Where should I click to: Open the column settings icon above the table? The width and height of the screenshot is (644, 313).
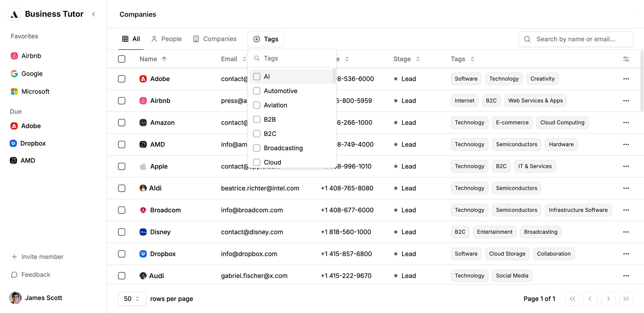626,59
